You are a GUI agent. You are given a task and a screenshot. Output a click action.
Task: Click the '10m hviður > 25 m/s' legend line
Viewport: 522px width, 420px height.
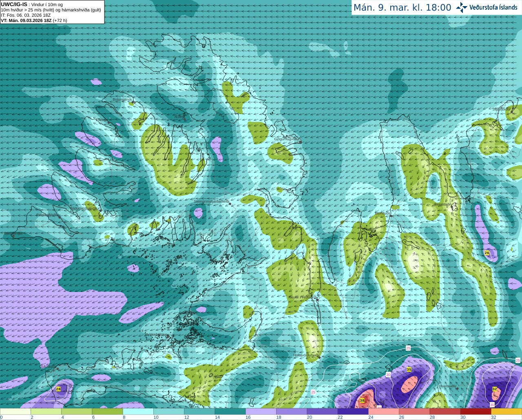tap(51, 10)
